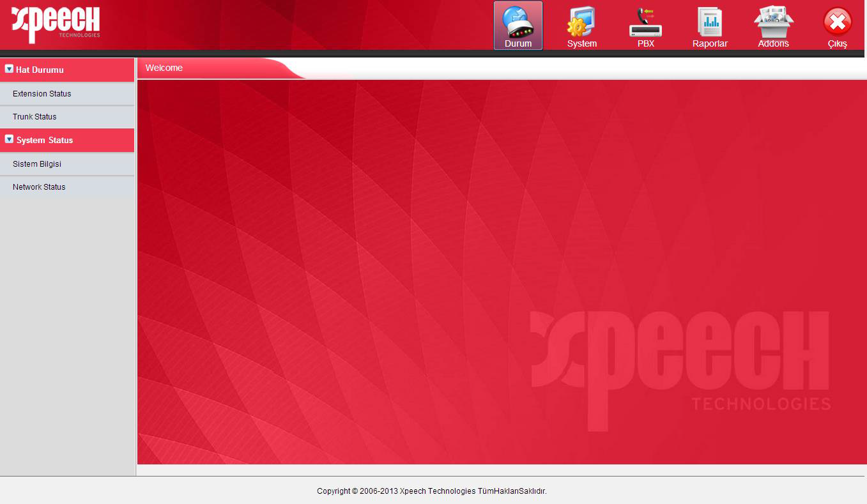
Task: Go to Network Status page
Action: pyautogui.click(x=39, y=187)
